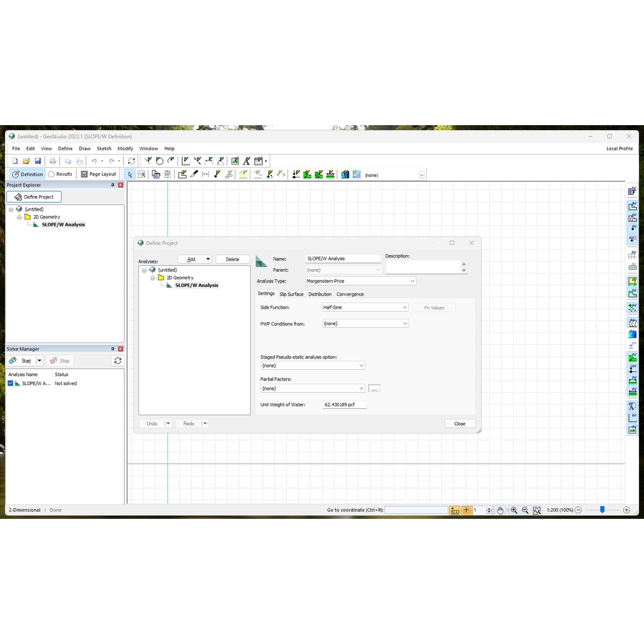Click the Zoom In magnifier icon
Viewport: 644px width, 644px height.
click(x=514, y=510)
